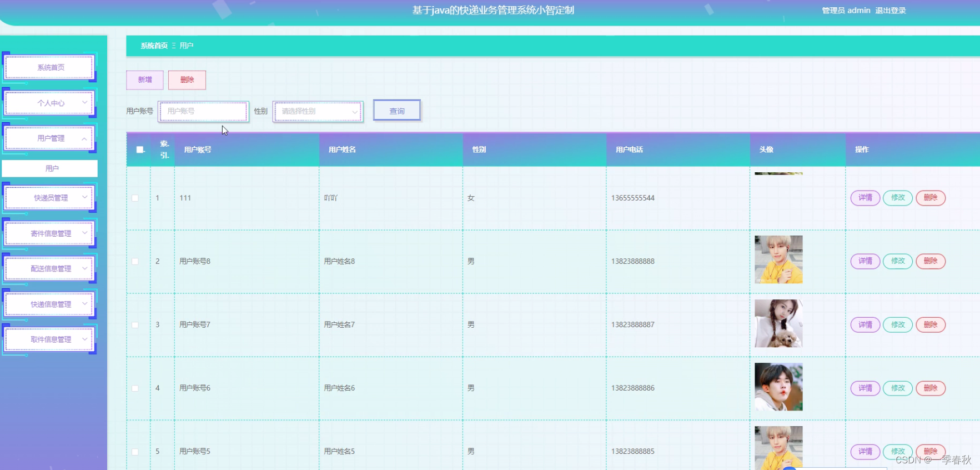The height and width of the screenshot is (470, 980).
Task: Click the 退出登录 link
Action: [891, 11]
